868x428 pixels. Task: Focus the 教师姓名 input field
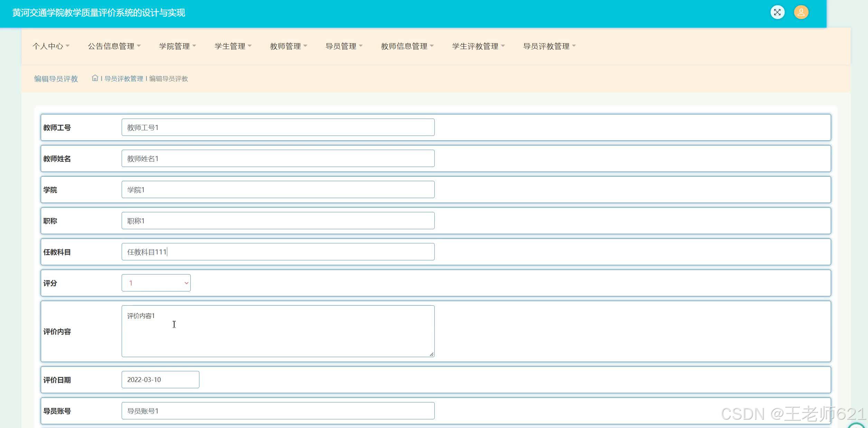278,158
